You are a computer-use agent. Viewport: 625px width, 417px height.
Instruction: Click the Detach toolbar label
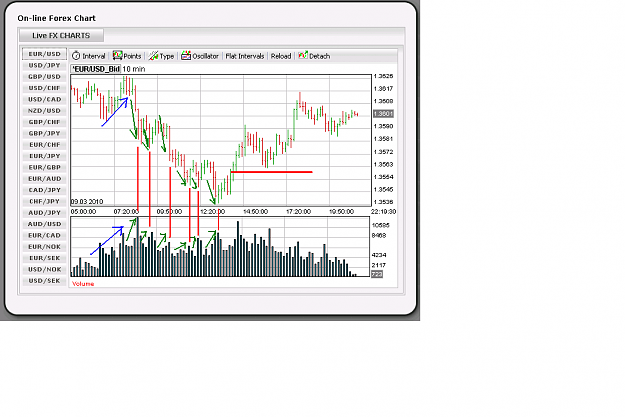pos(320,56)
